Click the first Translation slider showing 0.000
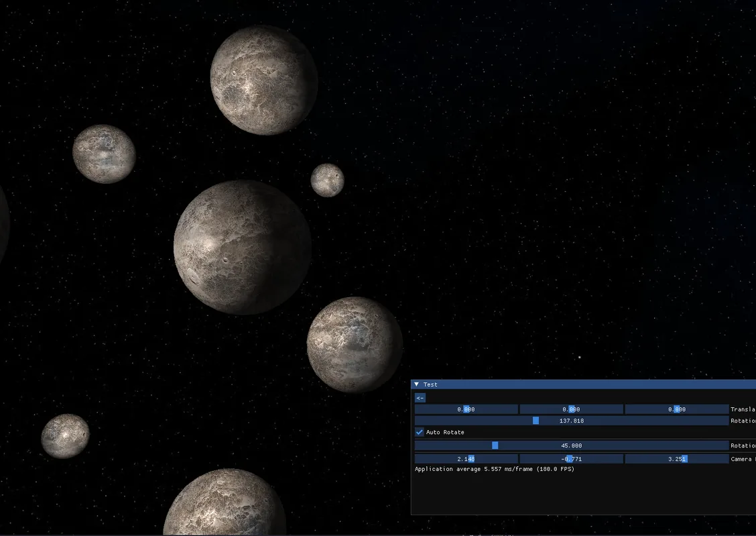 (466, 409)
